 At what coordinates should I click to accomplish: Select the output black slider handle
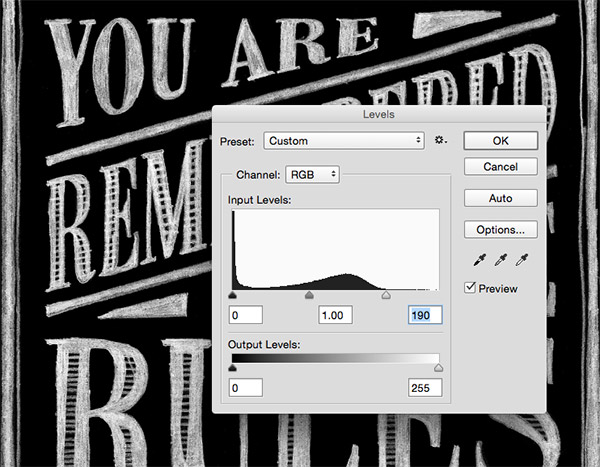coord(234,368)
